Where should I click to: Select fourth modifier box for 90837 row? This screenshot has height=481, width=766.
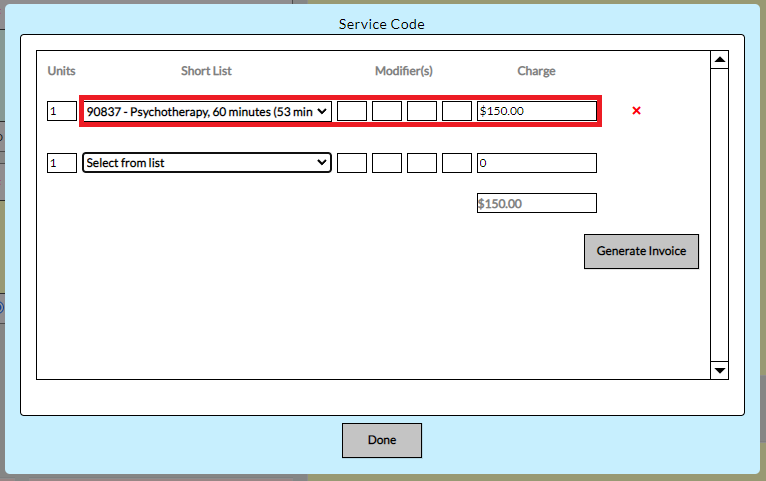click(457, 111)
